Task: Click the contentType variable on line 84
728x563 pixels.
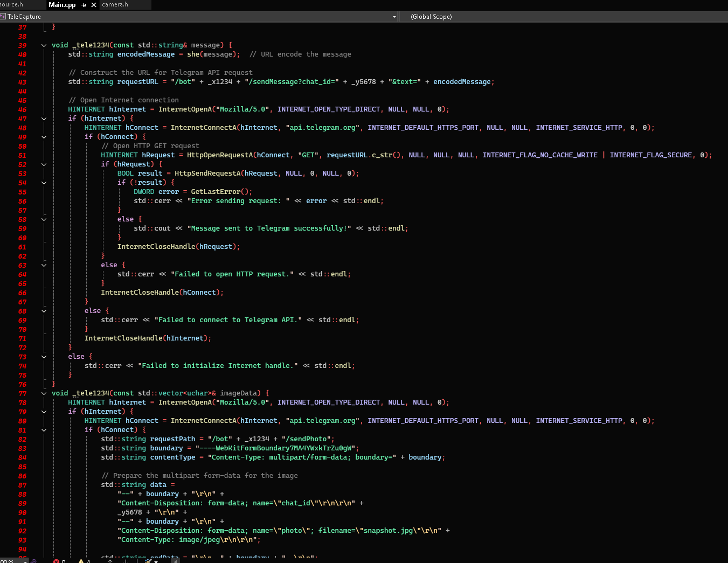Action: (x=172, y=457)
